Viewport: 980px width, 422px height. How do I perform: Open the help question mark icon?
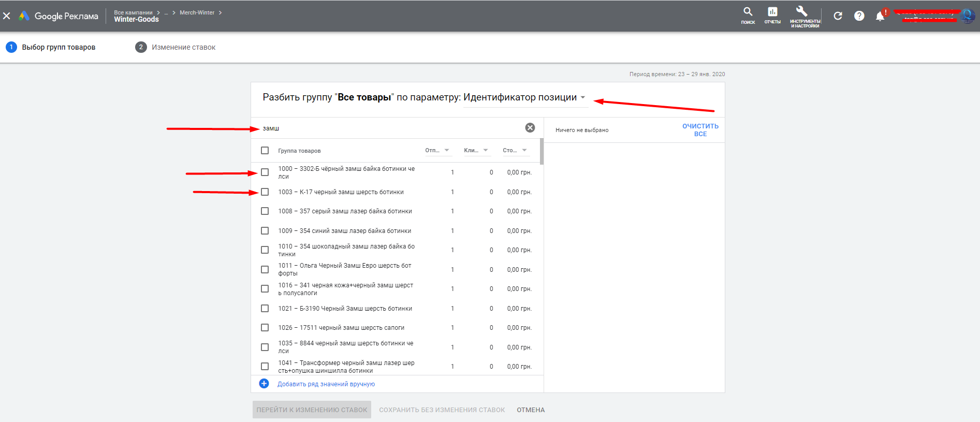pos(859,16)
